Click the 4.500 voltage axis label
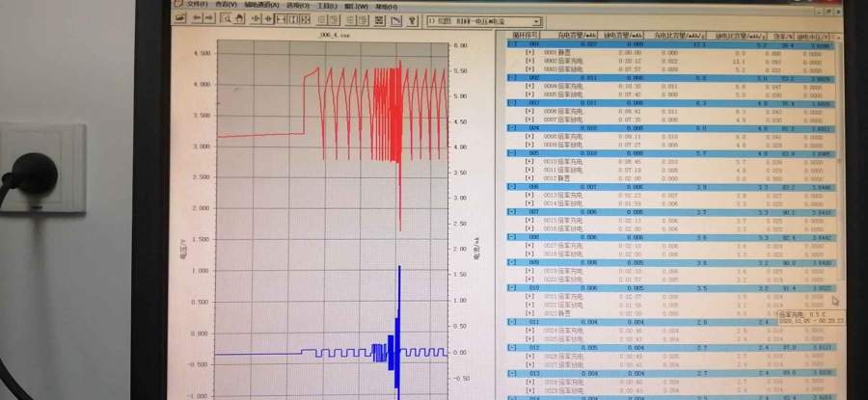868x400 pixels. tap(203, 53)
